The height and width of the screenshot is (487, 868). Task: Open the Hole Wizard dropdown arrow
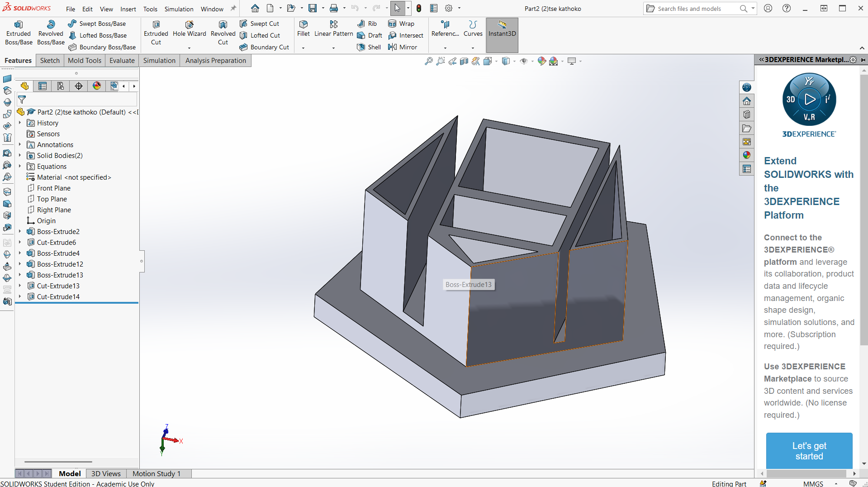(x=189, y=48)
